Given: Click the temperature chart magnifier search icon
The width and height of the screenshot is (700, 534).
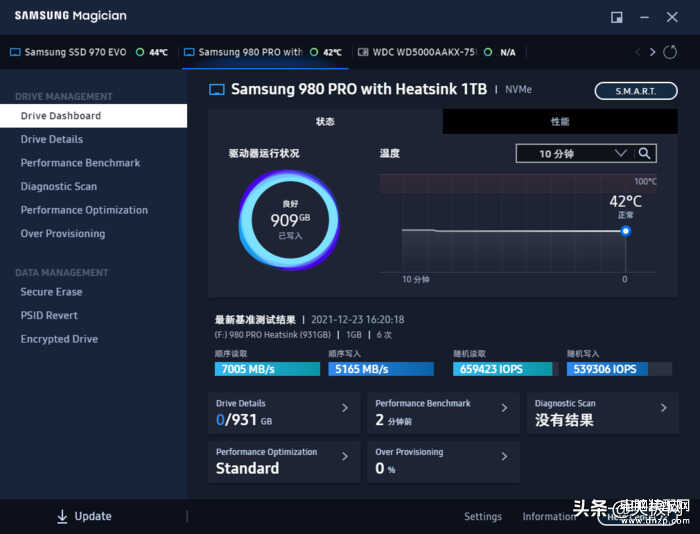Looking at the screenshot, I should (646, 153).
